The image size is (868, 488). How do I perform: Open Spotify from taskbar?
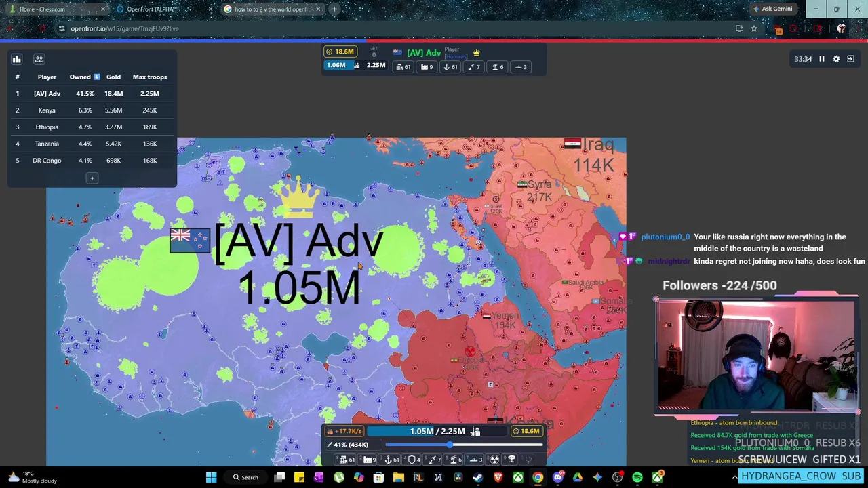[x=637, y=478]
